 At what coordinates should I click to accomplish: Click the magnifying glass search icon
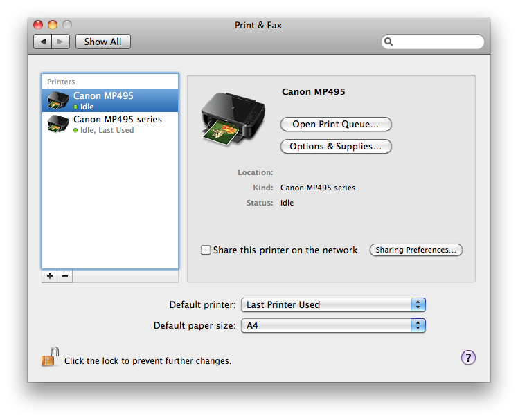point(388,42)
